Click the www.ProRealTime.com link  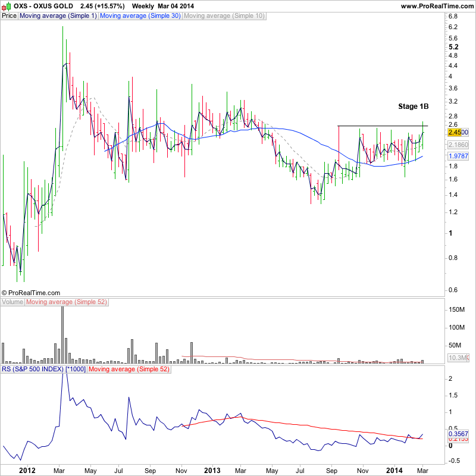437,6
